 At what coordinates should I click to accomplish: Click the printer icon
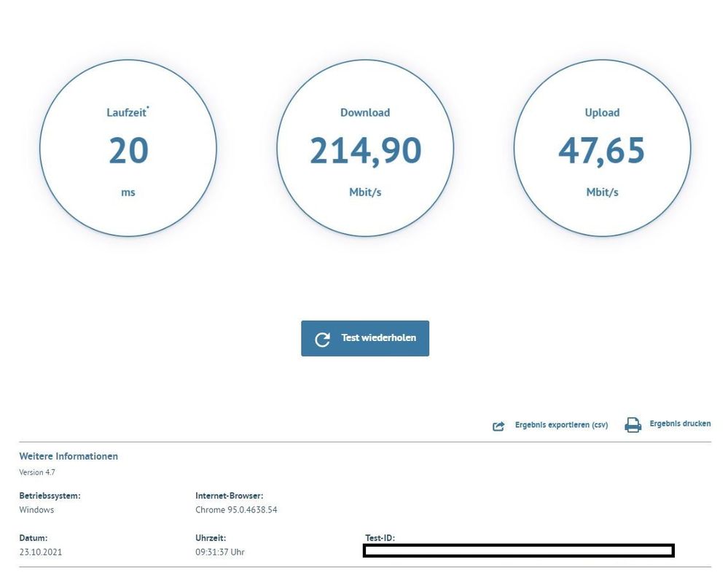[x=633, y=425]
